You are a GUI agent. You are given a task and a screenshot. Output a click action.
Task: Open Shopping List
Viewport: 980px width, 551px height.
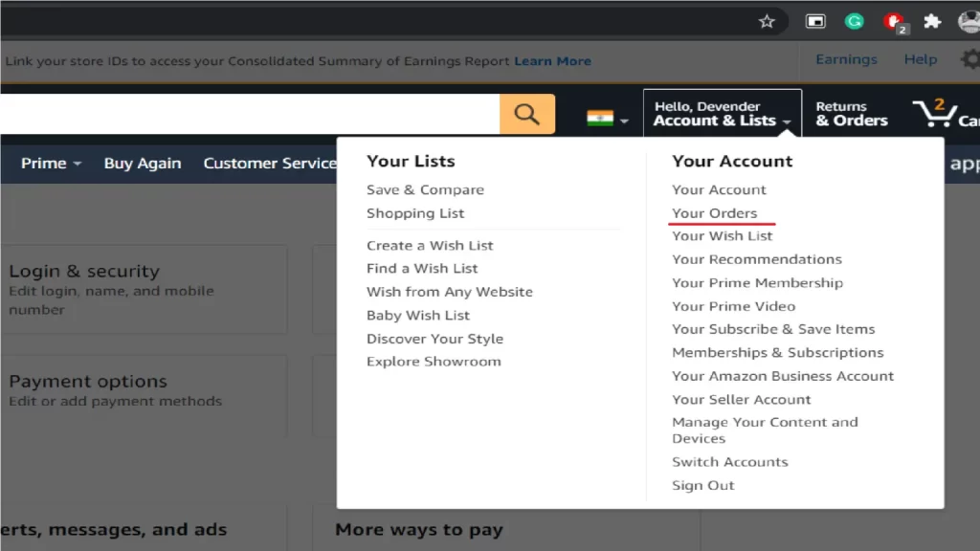415,213
